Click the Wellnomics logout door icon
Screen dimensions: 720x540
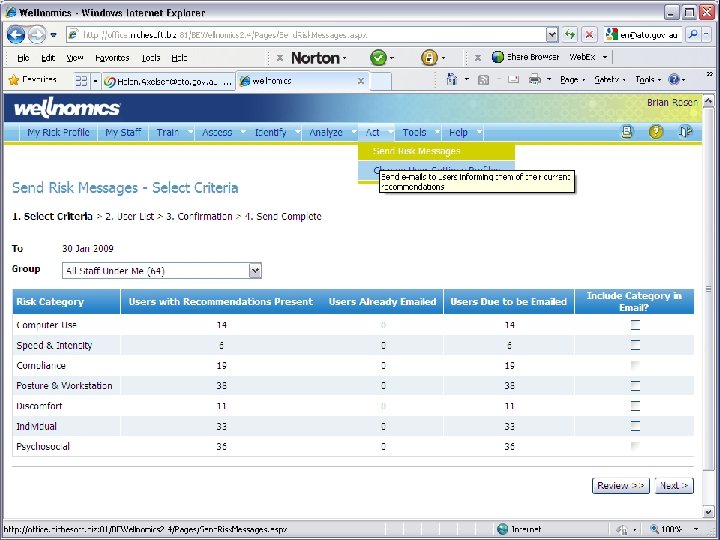point(685,132)
